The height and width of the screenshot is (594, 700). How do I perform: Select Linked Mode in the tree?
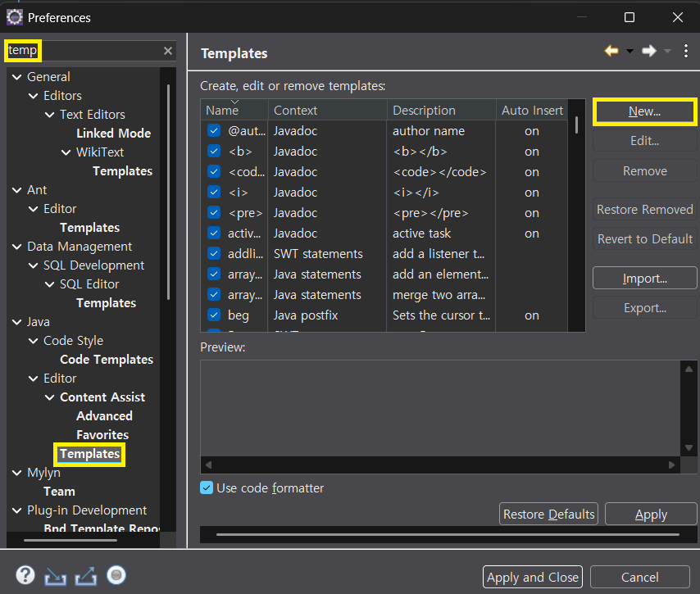point(113,134)
